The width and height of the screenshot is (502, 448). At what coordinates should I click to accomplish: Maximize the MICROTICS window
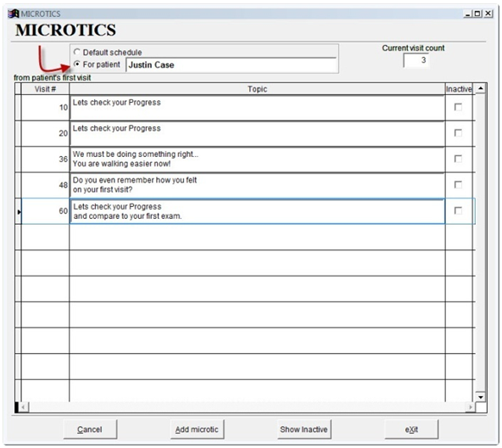coord(477,14)
